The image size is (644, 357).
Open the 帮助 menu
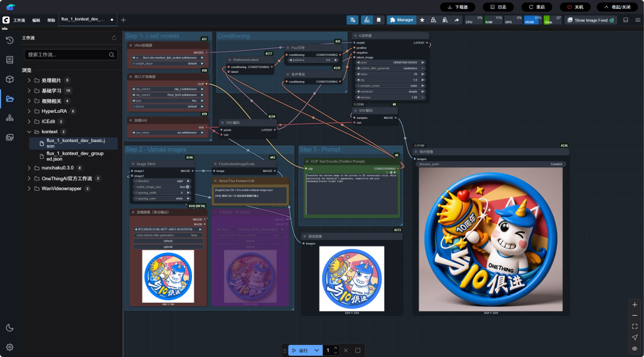(51, 20)
